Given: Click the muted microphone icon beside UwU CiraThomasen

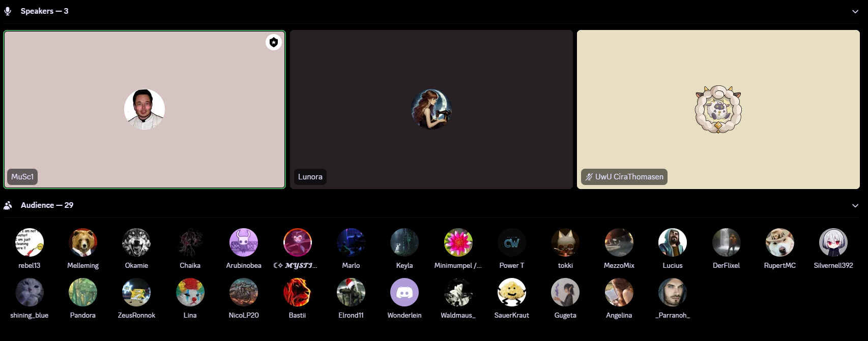Looking at the screenshot, I should [589, 177].
